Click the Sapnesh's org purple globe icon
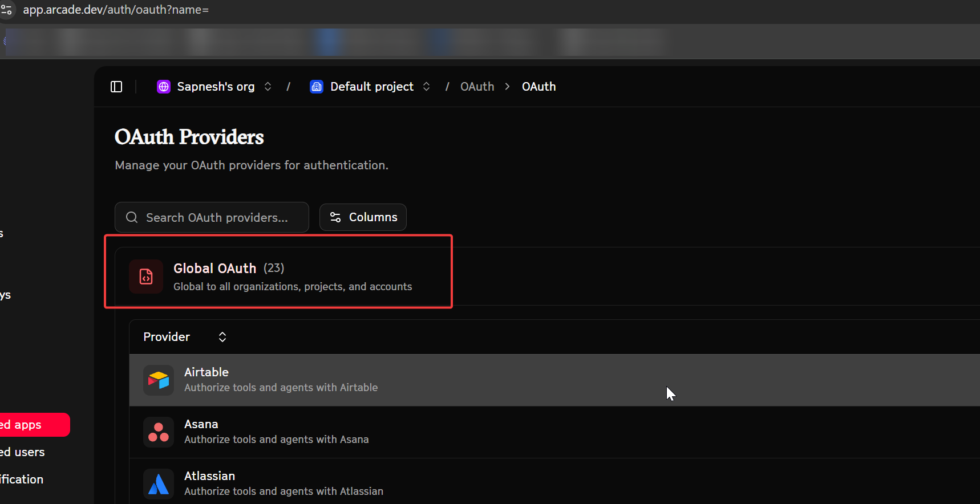The width and height of the screenshot is (980, 504). pos(164,87)
